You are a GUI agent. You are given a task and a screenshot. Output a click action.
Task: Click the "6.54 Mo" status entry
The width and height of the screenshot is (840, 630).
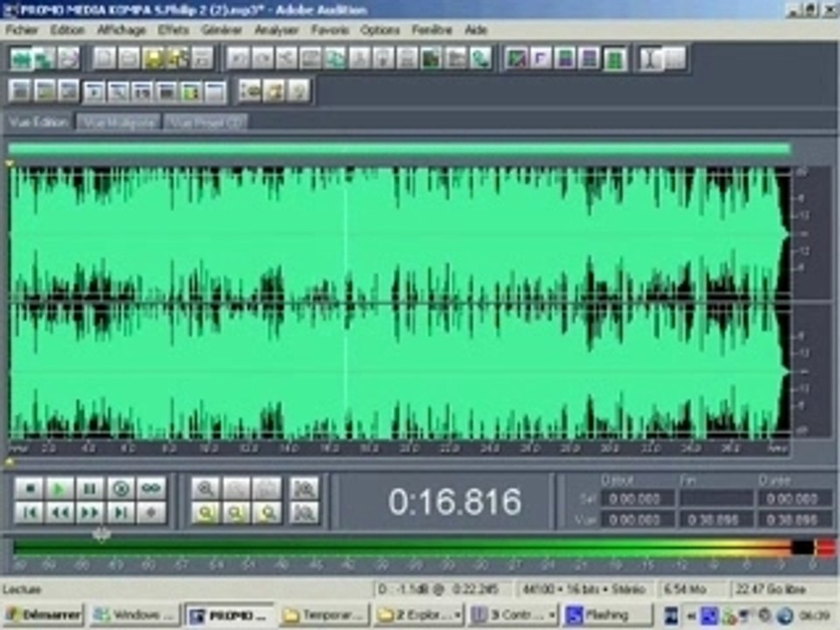point(685,589)
